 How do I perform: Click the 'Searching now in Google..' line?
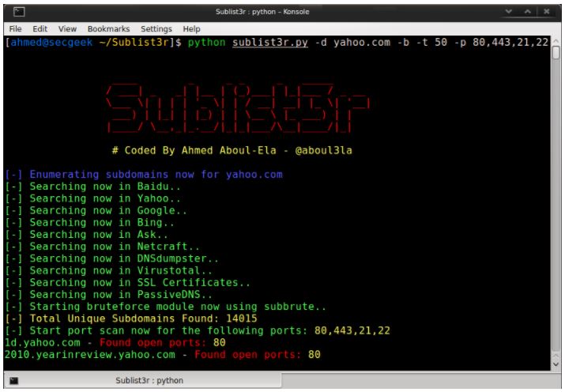[x=96, y=210]
